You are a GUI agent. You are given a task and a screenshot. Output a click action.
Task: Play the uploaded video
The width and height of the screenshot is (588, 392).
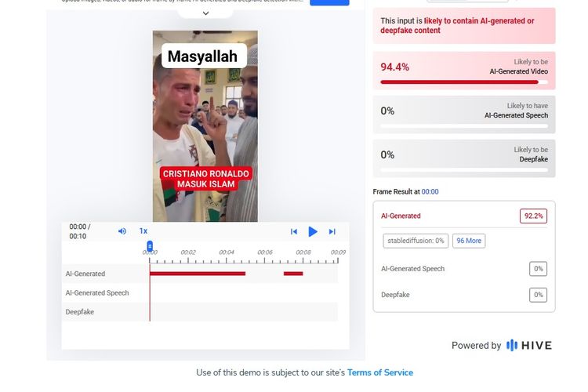[312, 231]
